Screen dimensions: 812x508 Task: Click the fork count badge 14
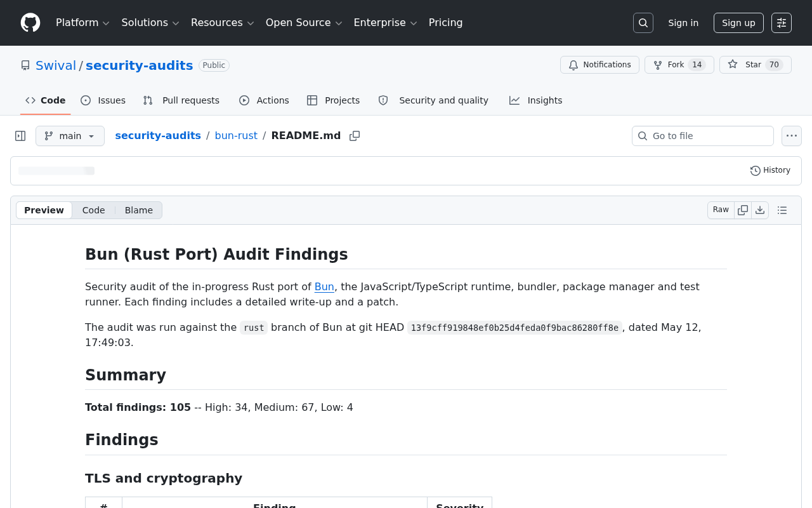click(697, 65)
